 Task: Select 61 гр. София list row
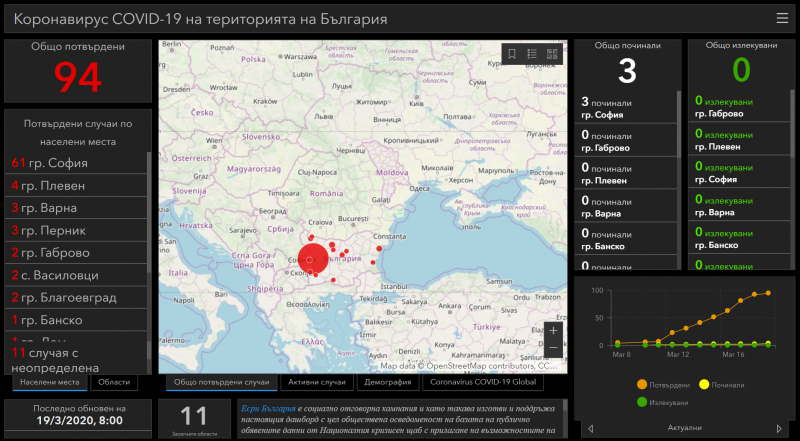click(x=76, y=163)
